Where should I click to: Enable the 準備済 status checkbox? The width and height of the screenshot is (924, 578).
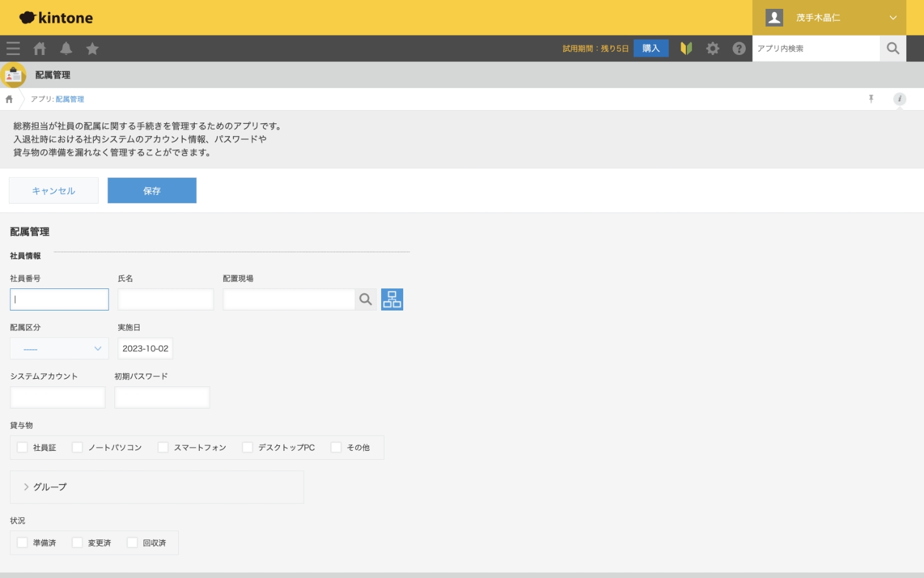(23, 543)
